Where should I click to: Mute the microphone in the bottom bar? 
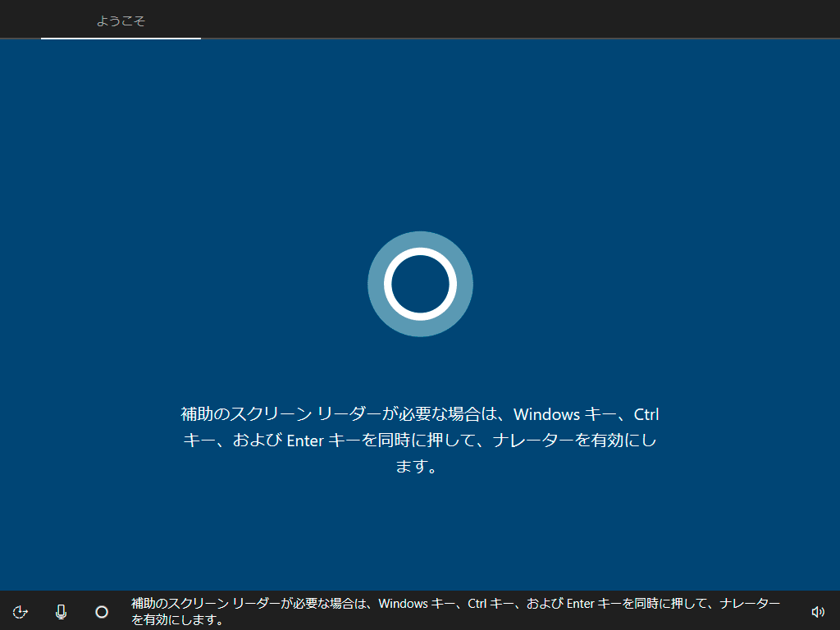click(x=61, y=611)
